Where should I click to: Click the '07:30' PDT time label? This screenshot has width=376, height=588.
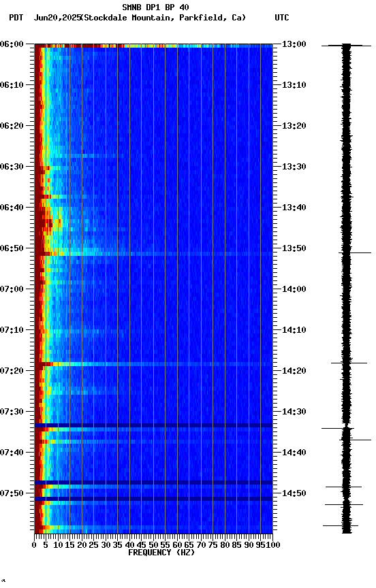(x=12, y=412)
